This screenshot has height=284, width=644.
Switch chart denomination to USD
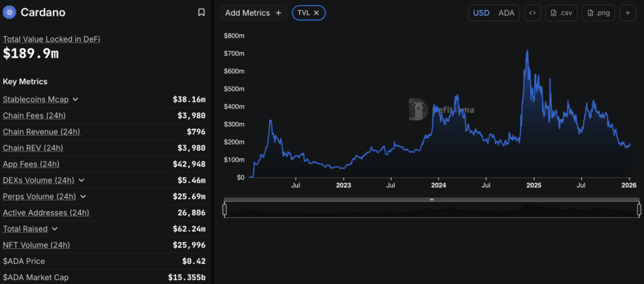(481, 13)
